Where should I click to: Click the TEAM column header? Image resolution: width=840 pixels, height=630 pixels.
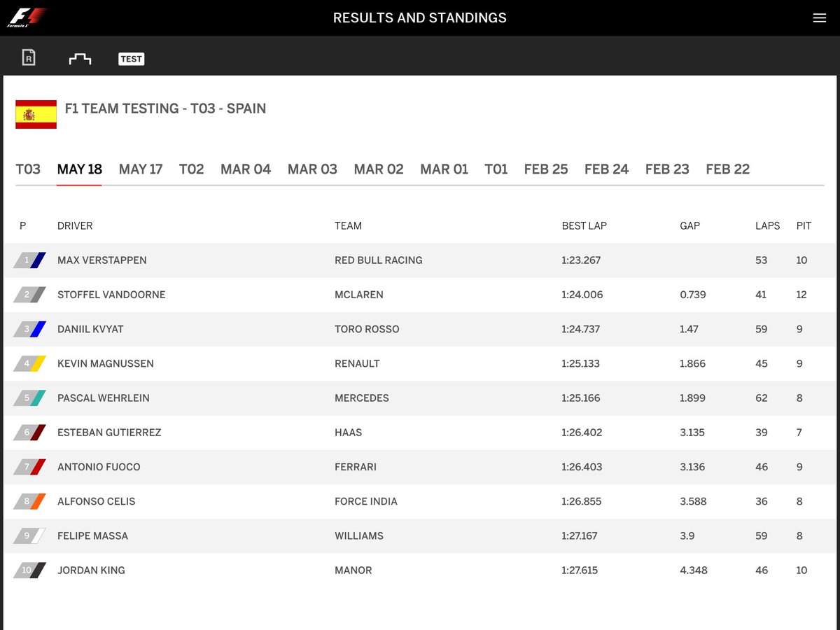tap(348, 225)
